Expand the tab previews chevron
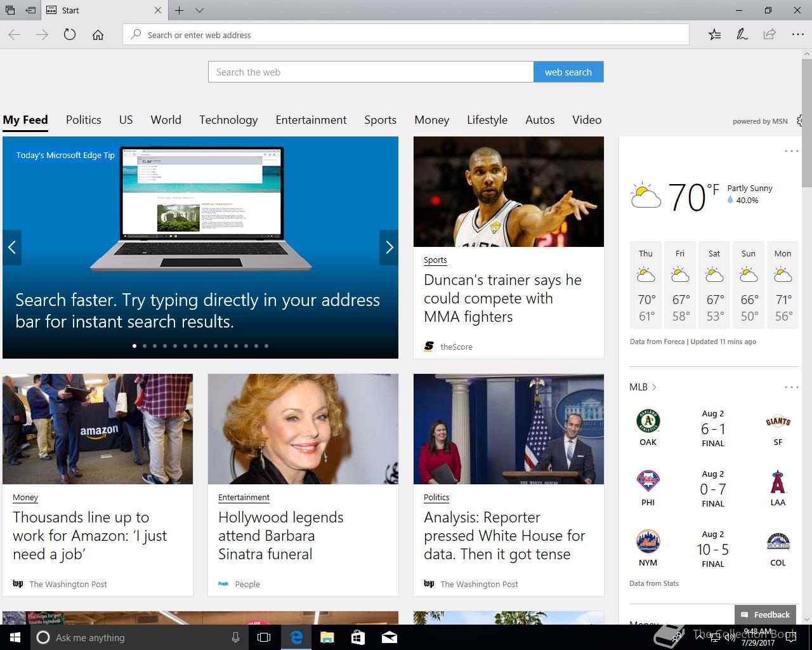 click(x=199, y=10)
